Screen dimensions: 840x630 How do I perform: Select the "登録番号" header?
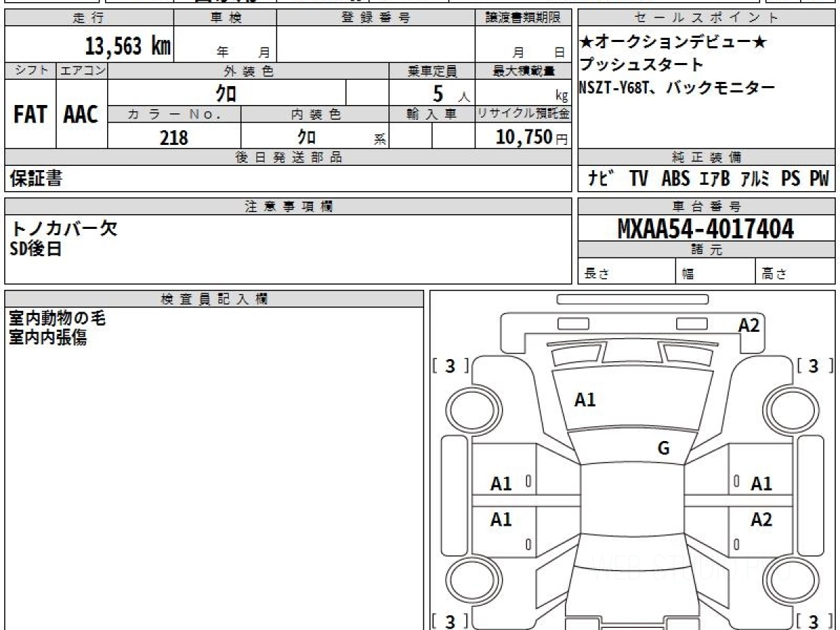376,18
